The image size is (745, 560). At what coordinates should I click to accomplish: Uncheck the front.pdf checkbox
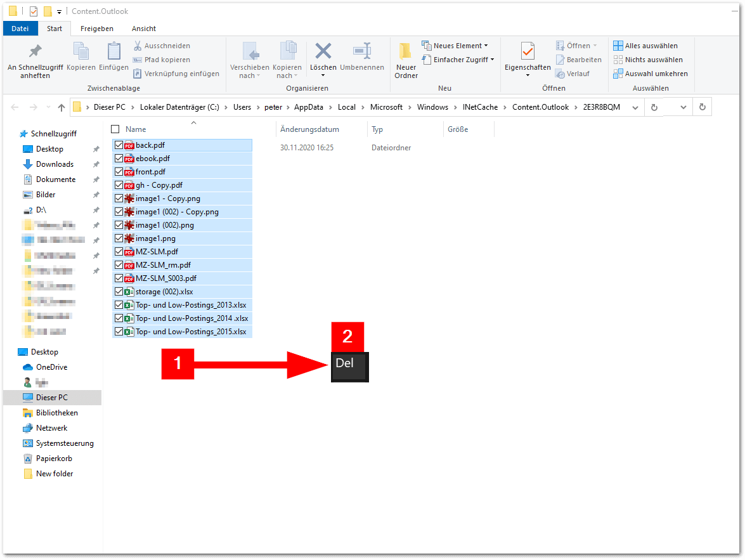119,172
